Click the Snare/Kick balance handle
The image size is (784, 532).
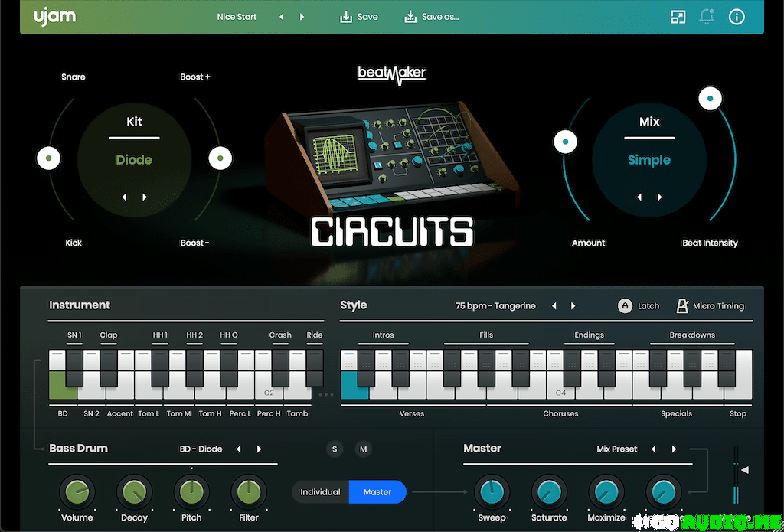(x=48, y=159)
